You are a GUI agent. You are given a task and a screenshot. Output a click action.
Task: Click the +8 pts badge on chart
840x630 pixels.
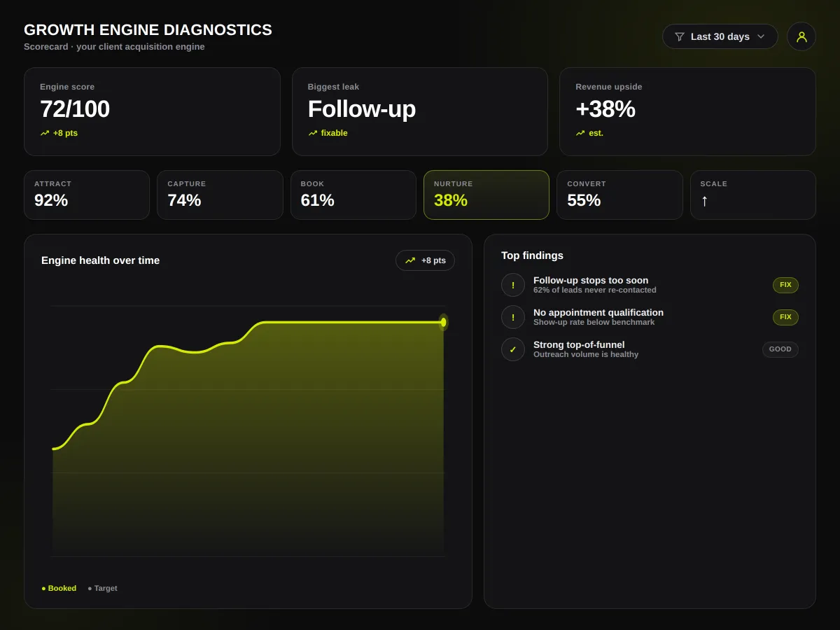[x=425, y=260]
